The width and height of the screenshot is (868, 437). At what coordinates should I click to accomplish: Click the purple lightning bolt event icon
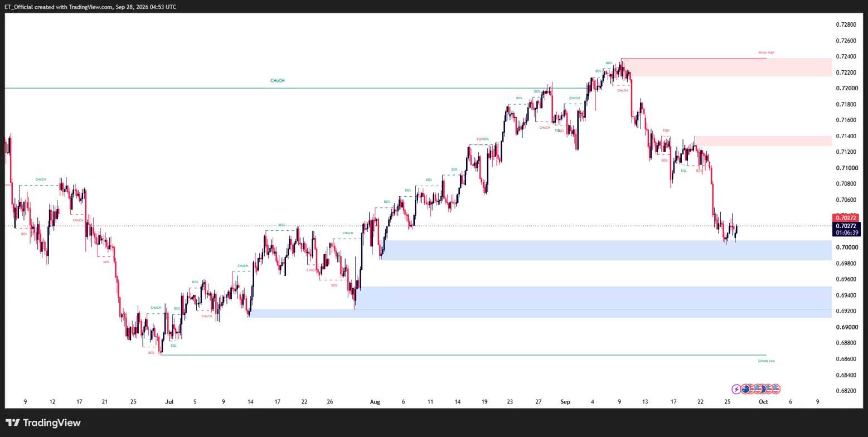[736, 389]
